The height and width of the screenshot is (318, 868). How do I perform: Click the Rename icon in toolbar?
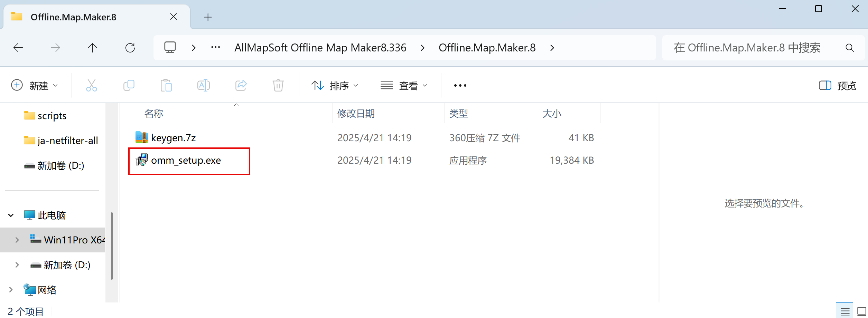(203, 85)
